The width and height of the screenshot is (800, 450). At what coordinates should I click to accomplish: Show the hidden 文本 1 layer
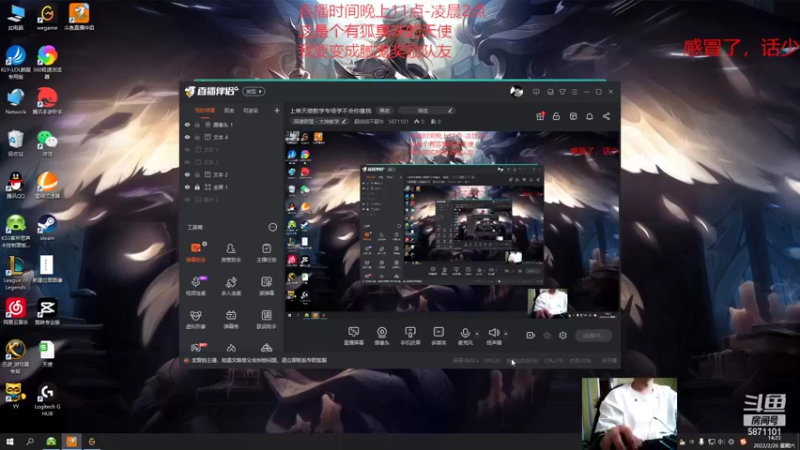tap(187, 150)
